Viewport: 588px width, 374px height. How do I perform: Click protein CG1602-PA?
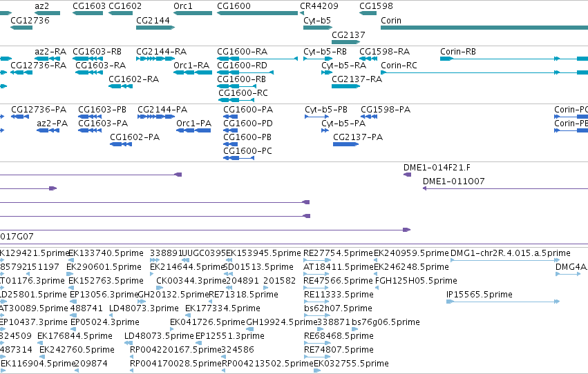[x=121, y=144]
